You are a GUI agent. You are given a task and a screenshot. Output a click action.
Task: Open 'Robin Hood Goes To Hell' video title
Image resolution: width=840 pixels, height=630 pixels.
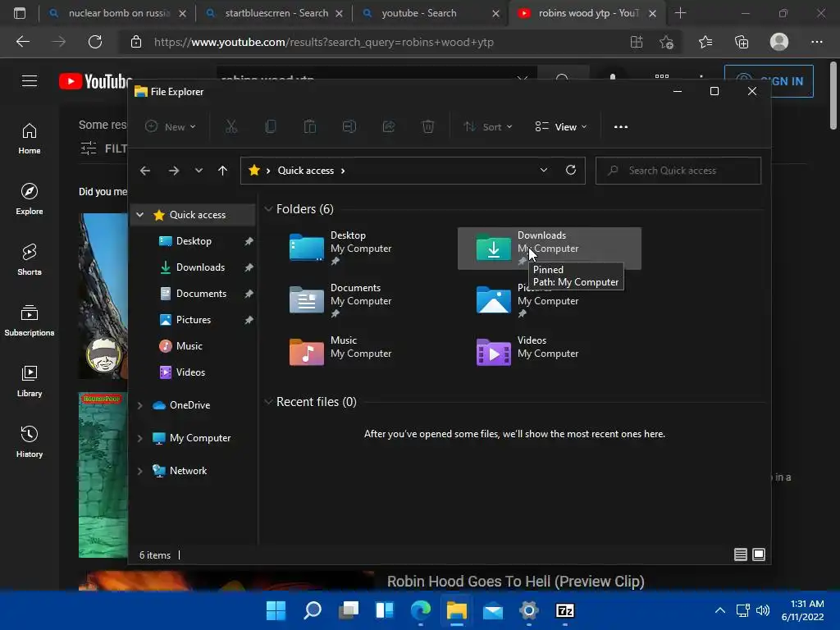click(515, 582)
